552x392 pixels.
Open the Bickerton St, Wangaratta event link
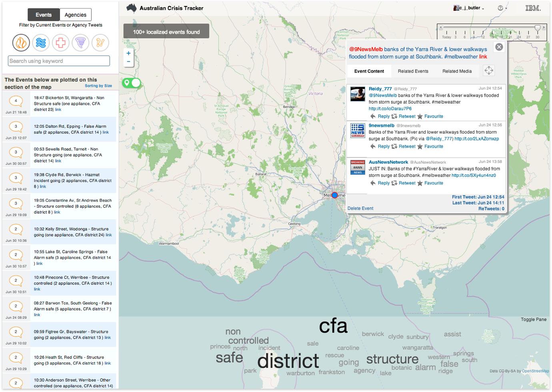tap(58, 110)
